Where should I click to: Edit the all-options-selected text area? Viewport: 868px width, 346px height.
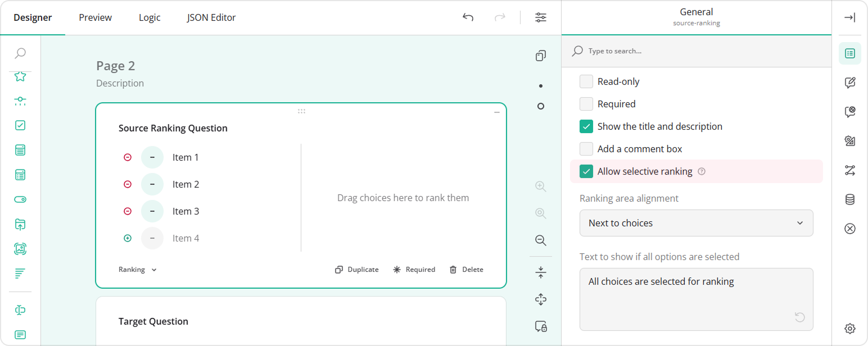click(x=697, y=299)
